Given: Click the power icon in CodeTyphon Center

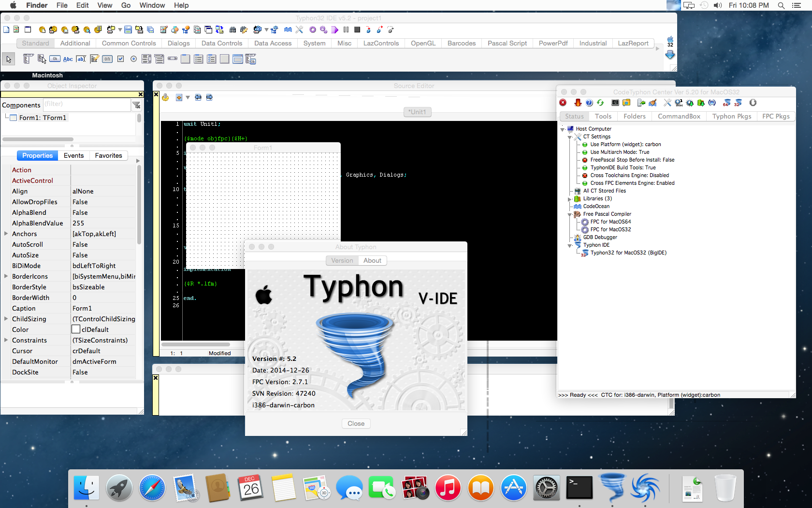Looking at the screenshot, I should [x=753, y=103].
